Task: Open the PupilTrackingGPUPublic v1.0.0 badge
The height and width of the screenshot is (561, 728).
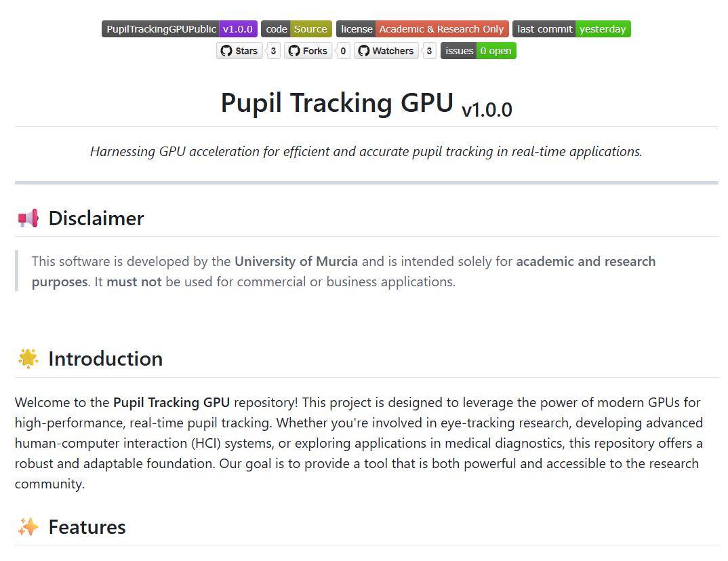Action: (179, 28)
